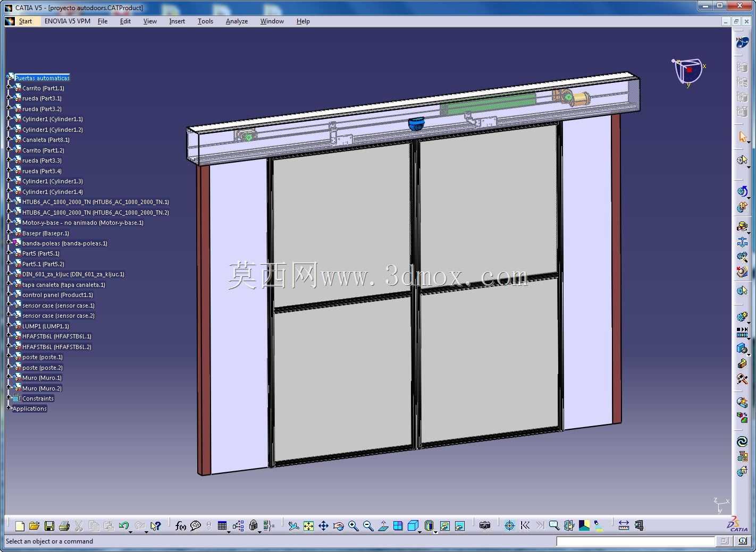Viewport: 756px width, 552px height.
Task: Open the Formula f(x) tool
Action: click(x=181, y=526)
